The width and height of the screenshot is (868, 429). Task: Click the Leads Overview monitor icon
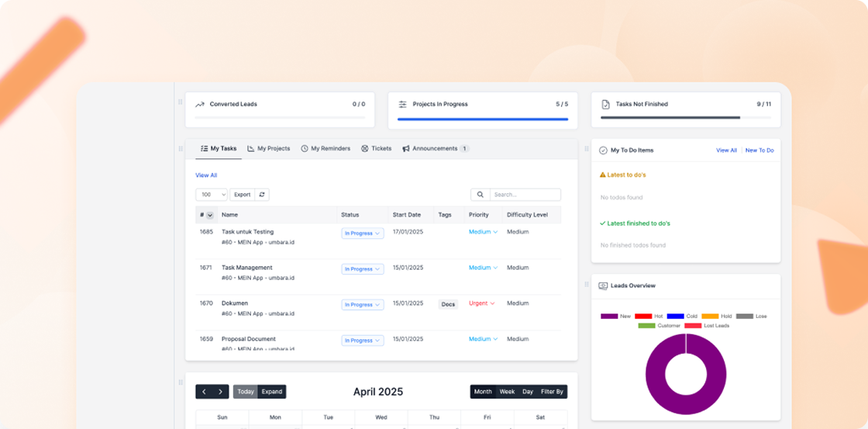(x=604, y=286)
